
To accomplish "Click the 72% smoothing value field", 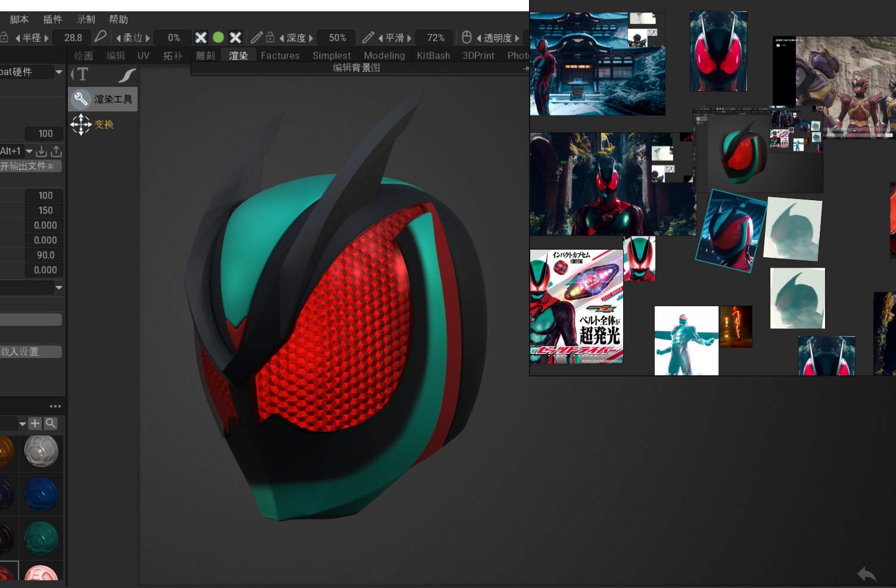I will (435, 38).
